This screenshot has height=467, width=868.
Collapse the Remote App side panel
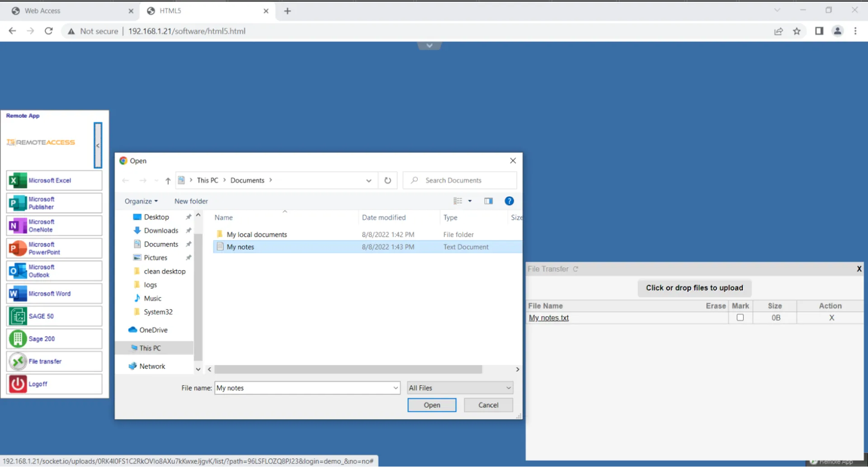98,145
